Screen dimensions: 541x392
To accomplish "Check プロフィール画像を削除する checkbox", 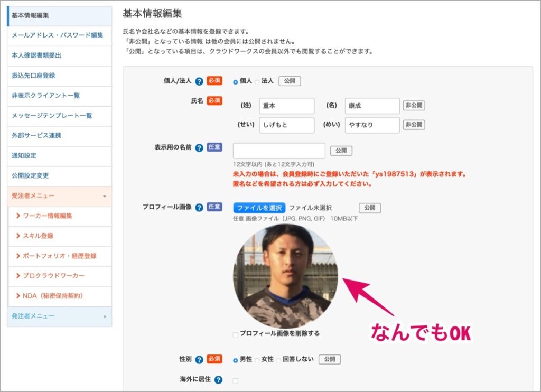I will [x=235, y=335].
